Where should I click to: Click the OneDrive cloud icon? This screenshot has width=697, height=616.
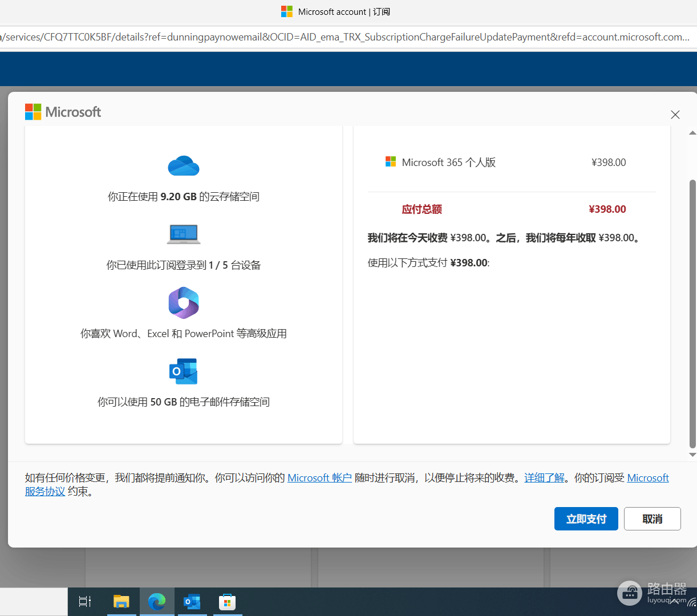pos(184,165)
